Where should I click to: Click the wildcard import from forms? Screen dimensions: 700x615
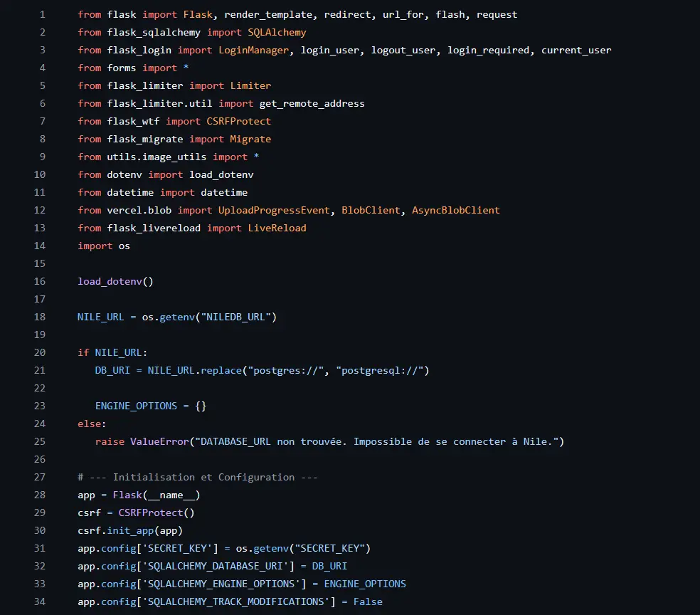pos(186,68)
